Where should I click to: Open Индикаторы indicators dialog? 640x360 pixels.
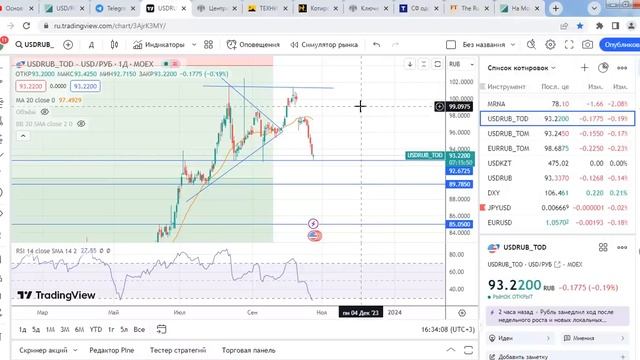coord(159,44)
